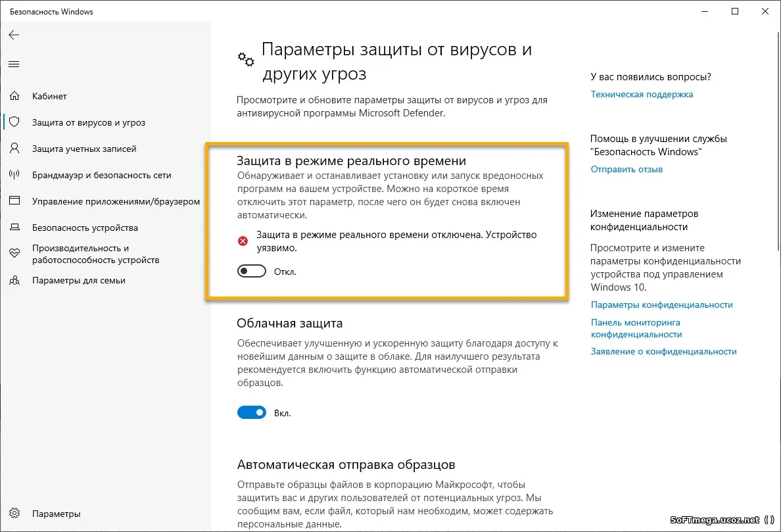
Task: Expand the hamburger navigation menu
Action: coord(14,64)
